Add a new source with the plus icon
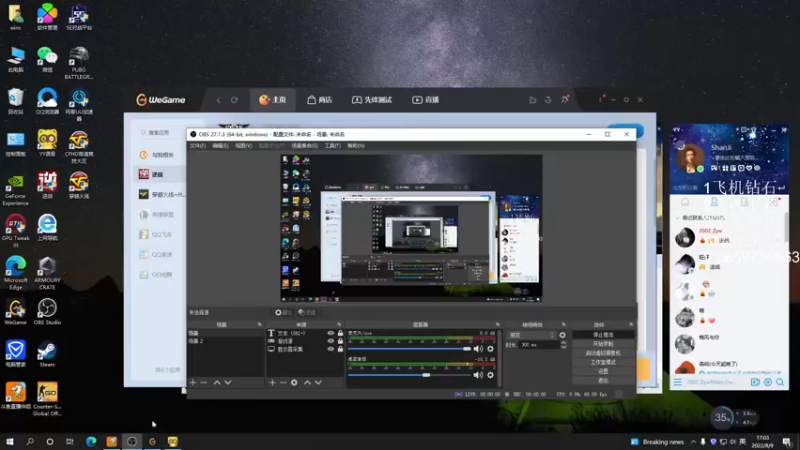Image resolution: width=800 pixels, height=450 pixels. coord(272,382)
